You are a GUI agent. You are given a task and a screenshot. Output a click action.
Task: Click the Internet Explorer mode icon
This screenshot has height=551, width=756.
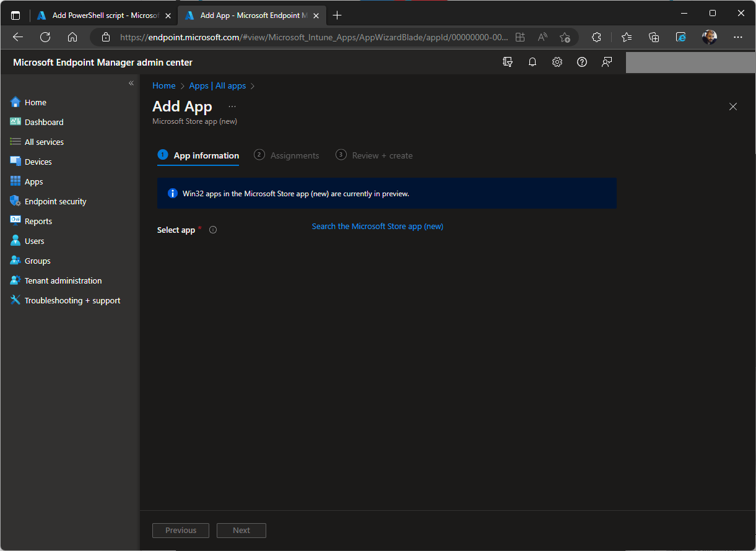tap(681, 37)
